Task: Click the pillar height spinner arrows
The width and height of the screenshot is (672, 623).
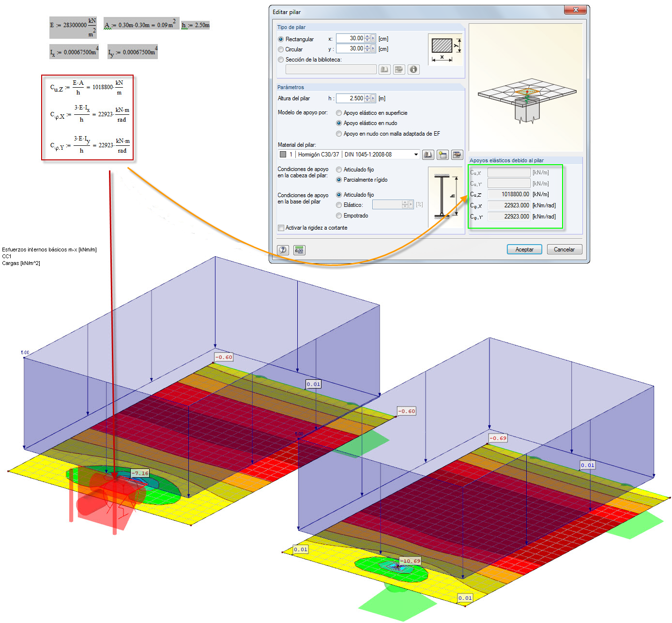Action: coord(367,98)
